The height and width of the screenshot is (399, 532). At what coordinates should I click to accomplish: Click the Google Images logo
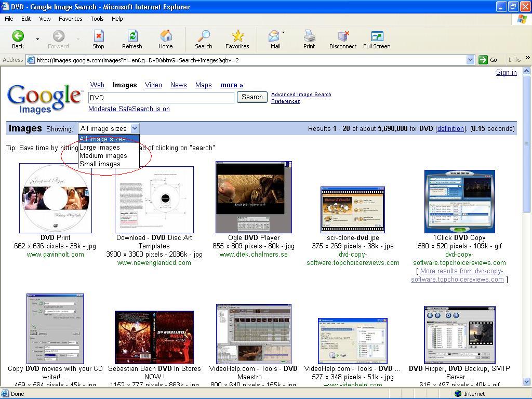[x=44, y=98]
